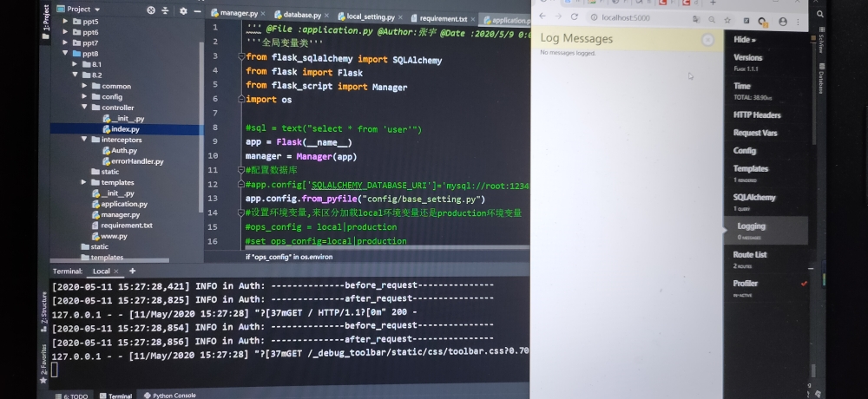Open the Chrome three-dot menu

click(799, 23)
